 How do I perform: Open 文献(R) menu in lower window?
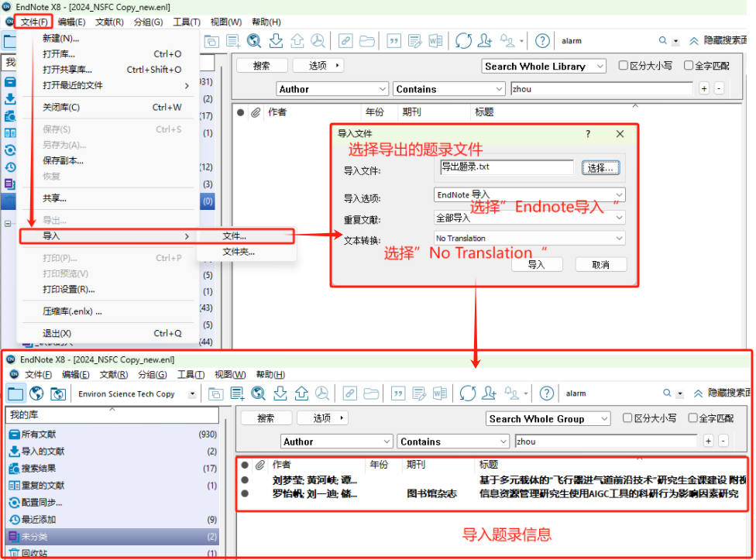[114, 374]
